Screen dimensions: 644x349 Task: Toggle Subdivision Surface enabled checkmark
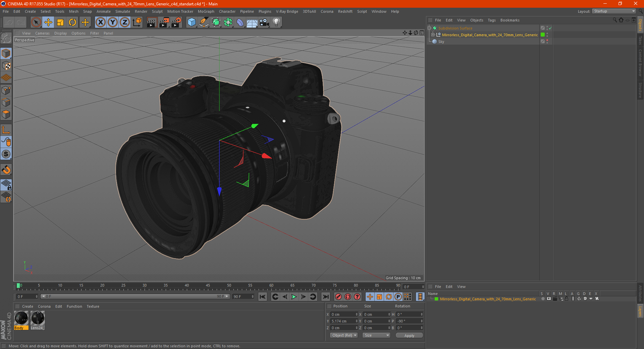[x=550, y=28]
